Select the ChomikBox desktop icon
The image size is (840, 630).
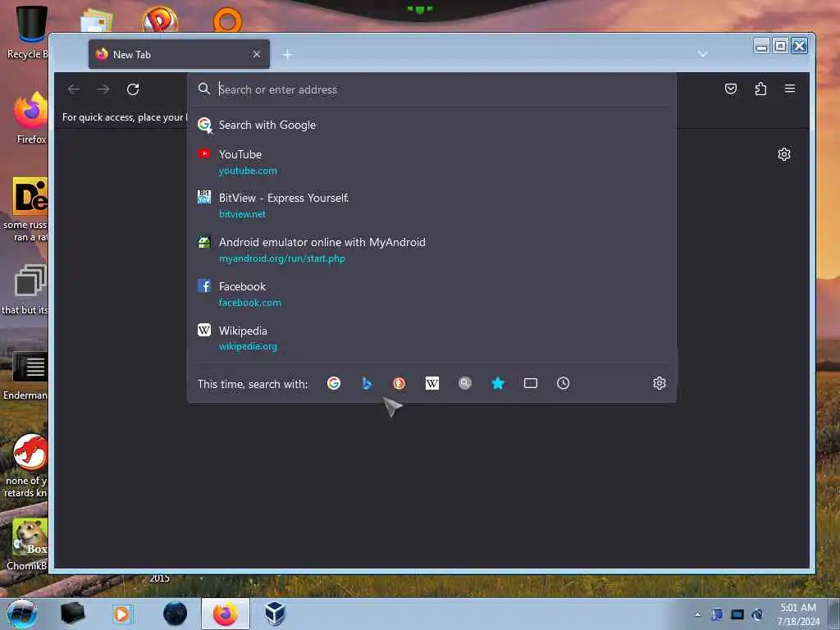(28, 545)
